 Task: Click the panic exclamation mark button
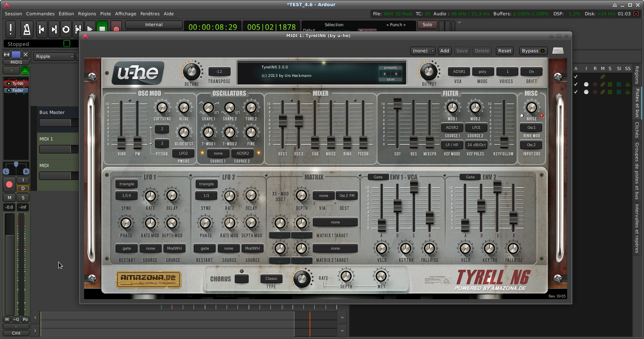click(x=11, y=29)
